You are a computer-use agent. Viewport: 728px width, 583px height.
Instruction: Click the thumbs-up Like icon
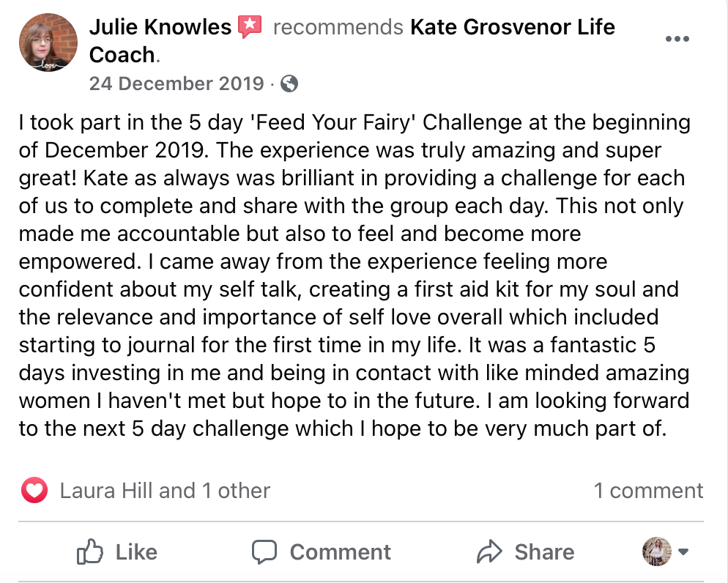90,552
